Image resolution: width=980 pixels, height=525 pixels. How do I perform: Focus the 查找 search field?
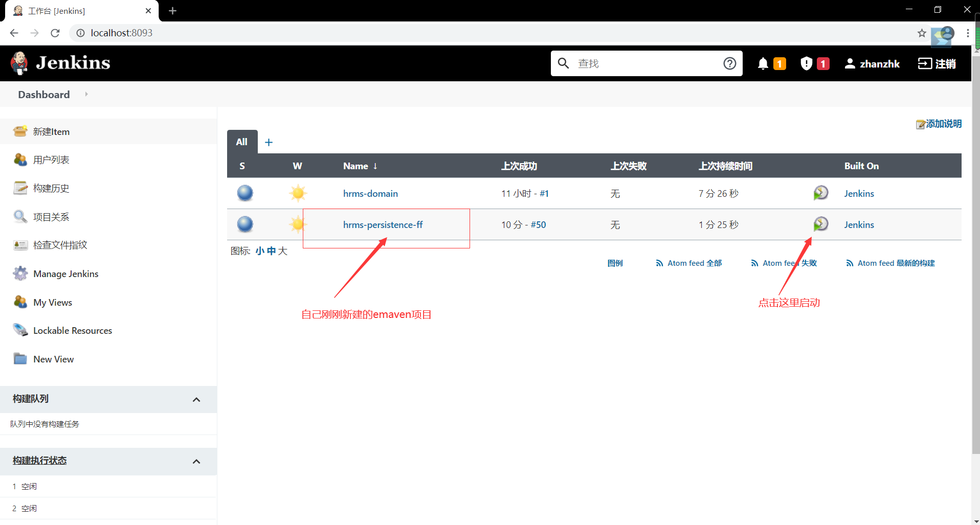[x=647, y=63]
